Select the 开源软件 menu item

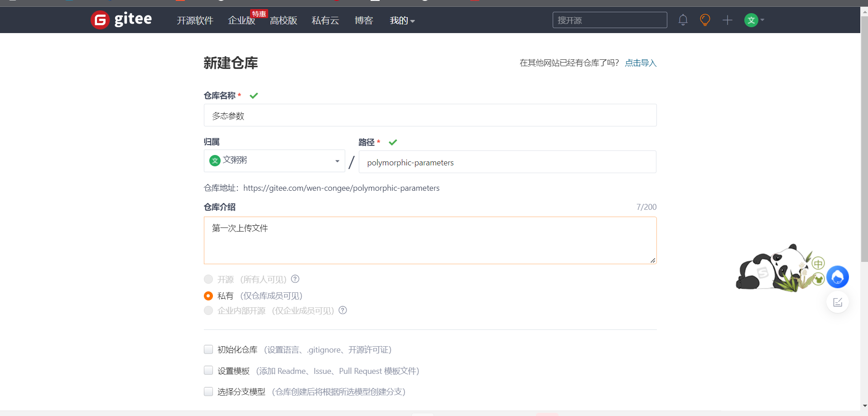[x=195, y=20]
